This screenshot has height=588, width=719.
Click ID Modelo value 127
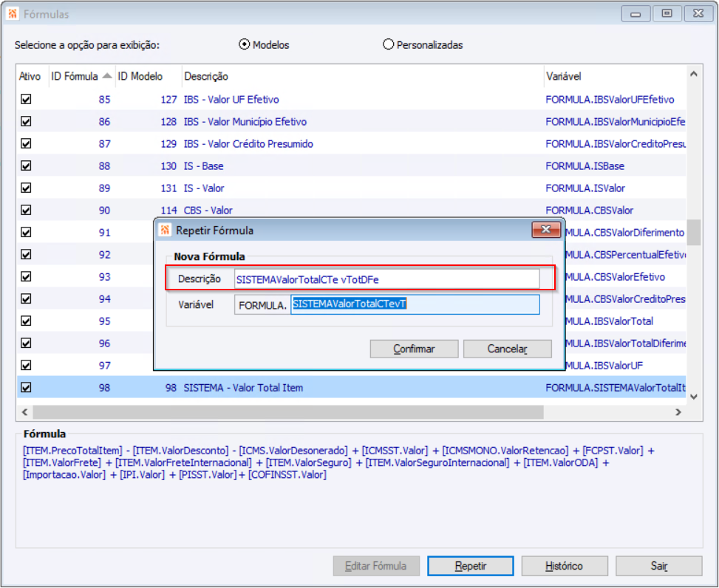168,99
